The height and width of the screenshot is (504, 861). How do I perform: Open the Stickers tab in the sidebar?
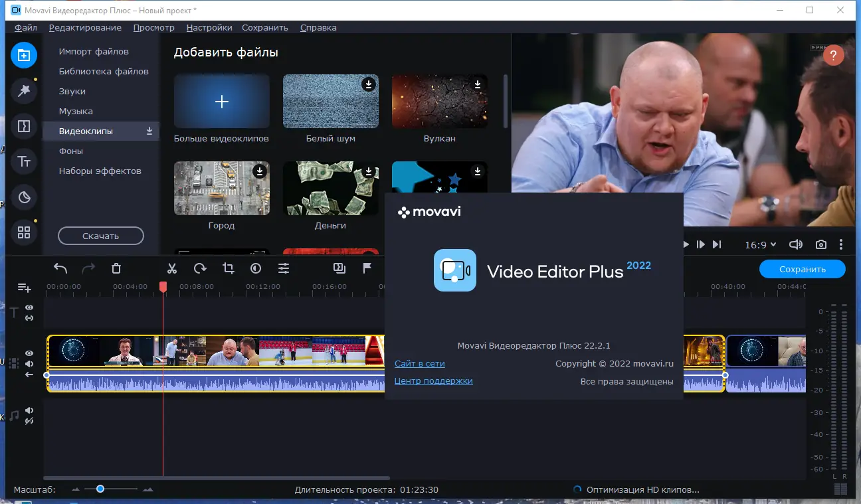pyautogui.click(x=24, y=197)
